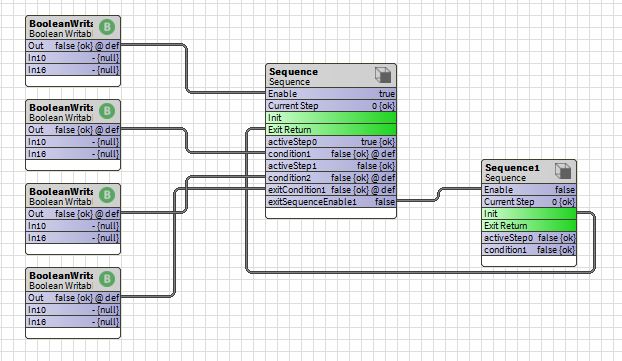
Task: Click title of BooleanWritable wired to Sequence Enable
Action: [61, 24]
